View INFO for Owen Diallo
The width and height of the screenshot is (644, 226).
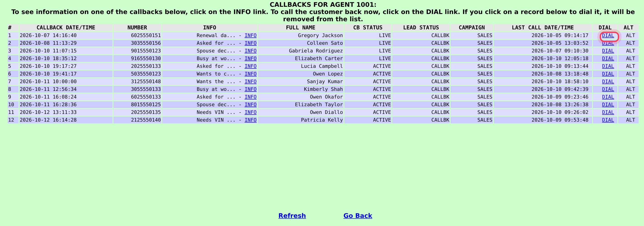click(x=250, y=112)
